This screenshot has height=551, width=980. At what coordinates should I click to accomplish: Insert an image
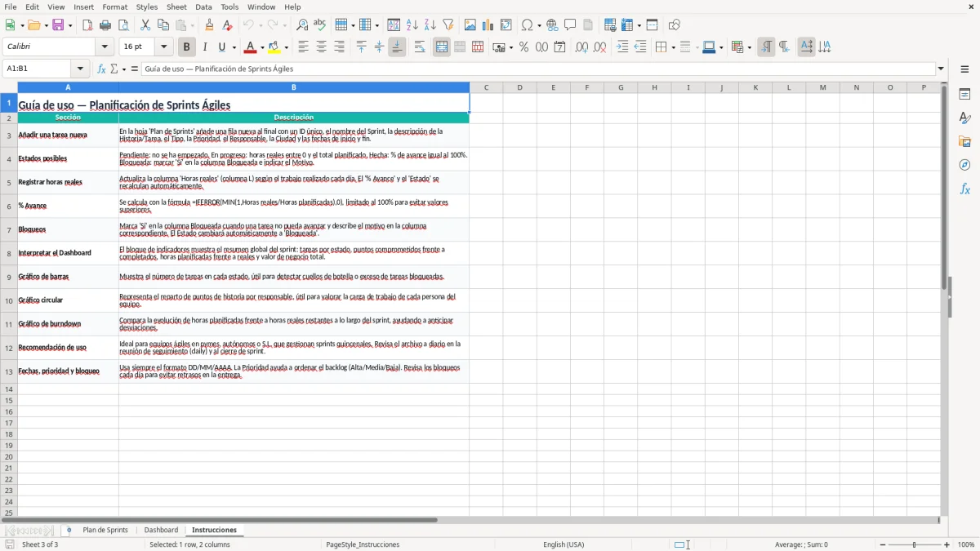(x=470, y=25)
